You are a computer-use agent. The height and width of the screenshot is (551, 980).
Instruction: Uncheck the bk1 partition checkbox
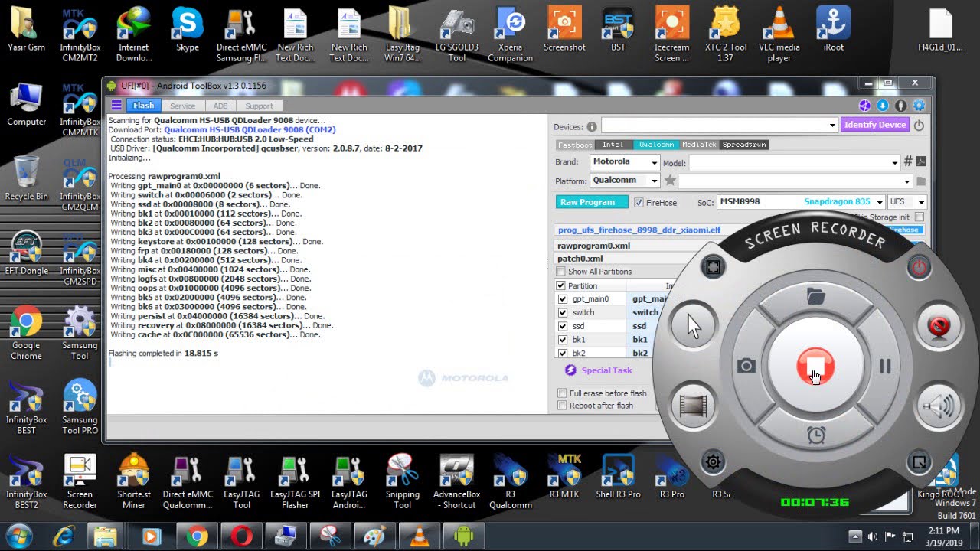click(x=563, y=340)
